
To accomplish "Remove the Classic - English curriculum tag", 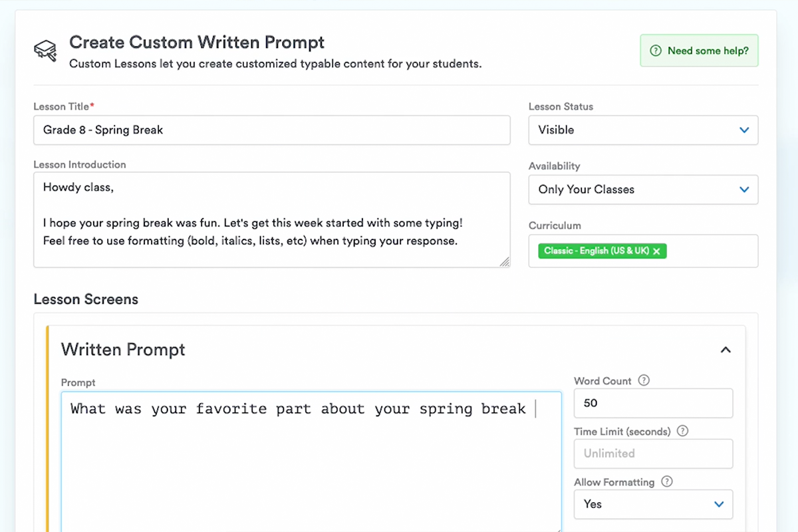I will pyautogui.click(x=657, y=251).
